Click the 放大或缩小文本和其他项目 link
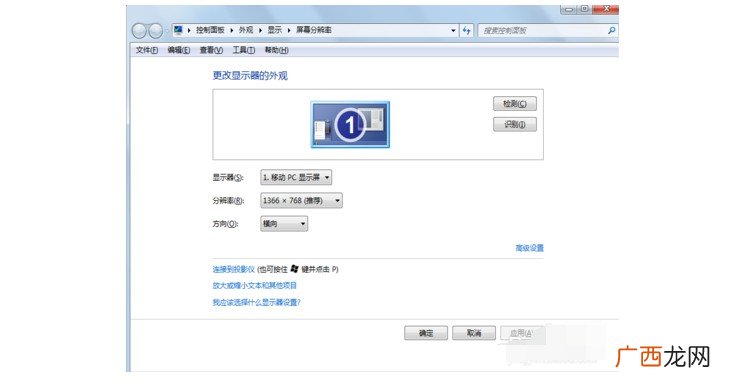745x385 pixels. click(255, 286)
